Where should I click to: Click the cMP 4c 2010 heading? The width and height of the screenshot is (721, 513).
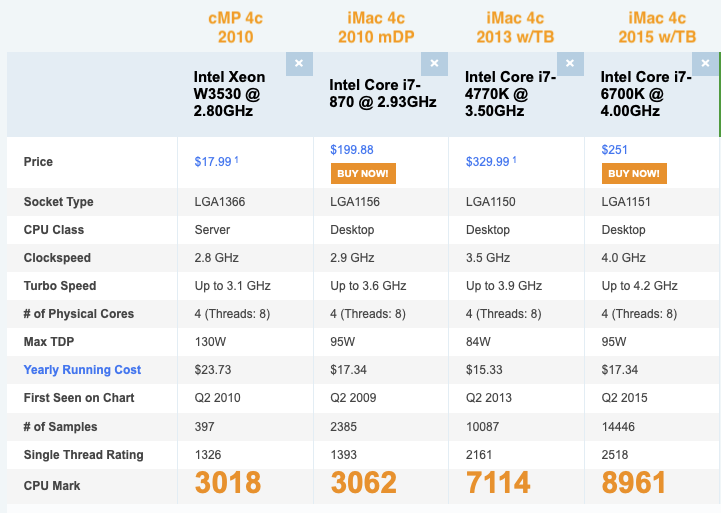coord(235,28)
